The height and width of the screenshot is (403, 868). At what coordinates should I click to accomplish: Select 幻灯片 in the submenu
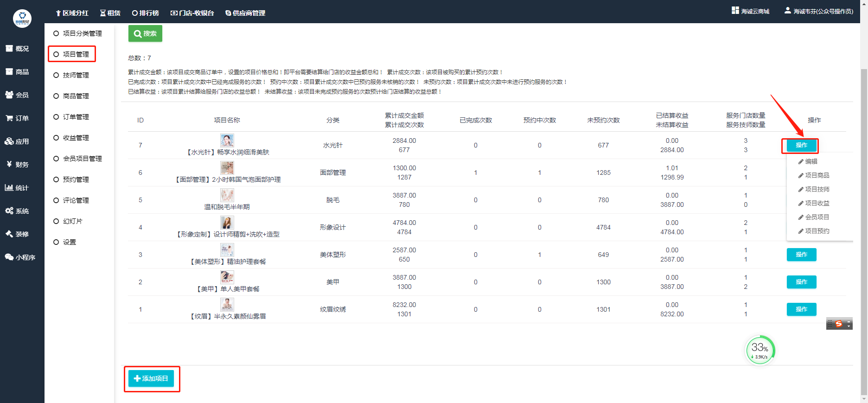click(68, 221)
